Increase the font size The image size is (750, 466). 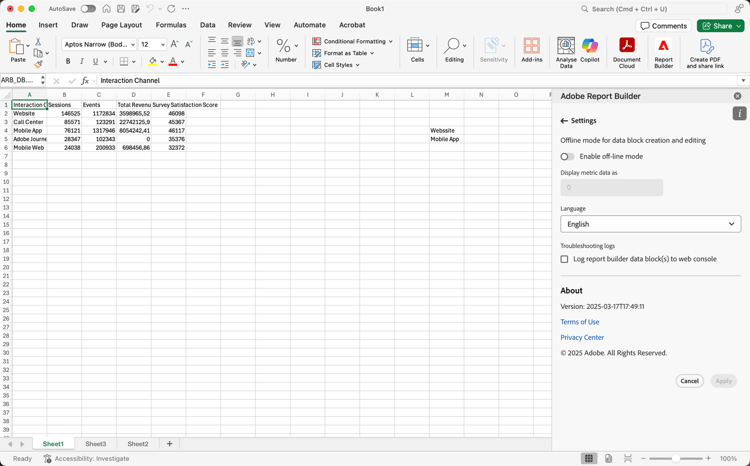[175, 44]
